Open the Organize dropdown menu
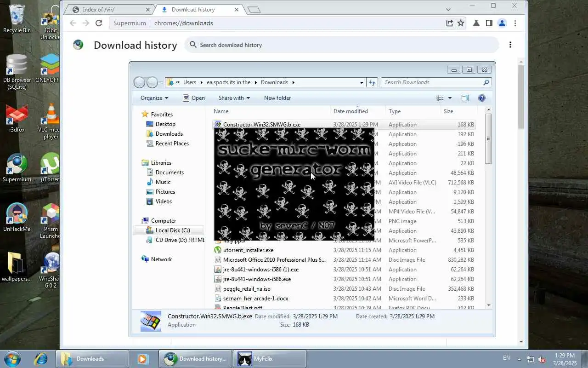The height and width of the screenshot is (368, 588). (154, 98)
